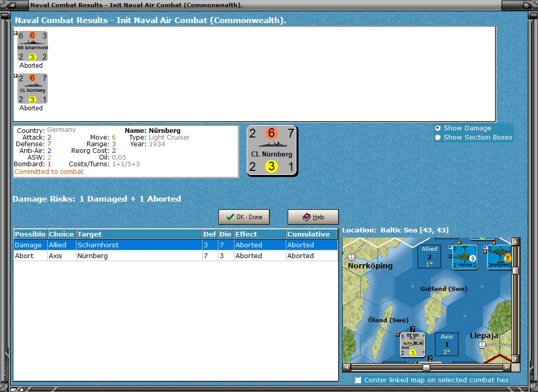The width and height of the screenshot is (538, 392).
Task: Click the Öland (Swe) label on map
Action: tap(388, 320)
